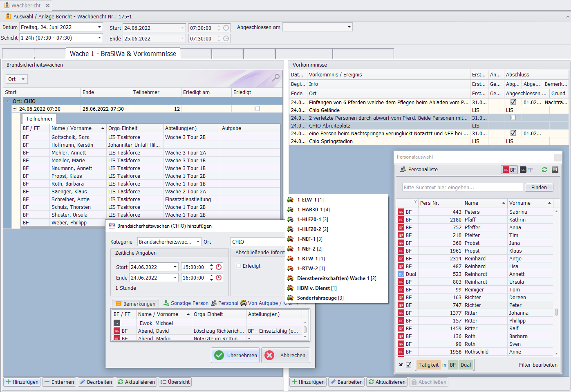571x392 pixels.
Task: Uncheck the filter enabled checkbox near Tätigkeit
Action: click(409, 365)
